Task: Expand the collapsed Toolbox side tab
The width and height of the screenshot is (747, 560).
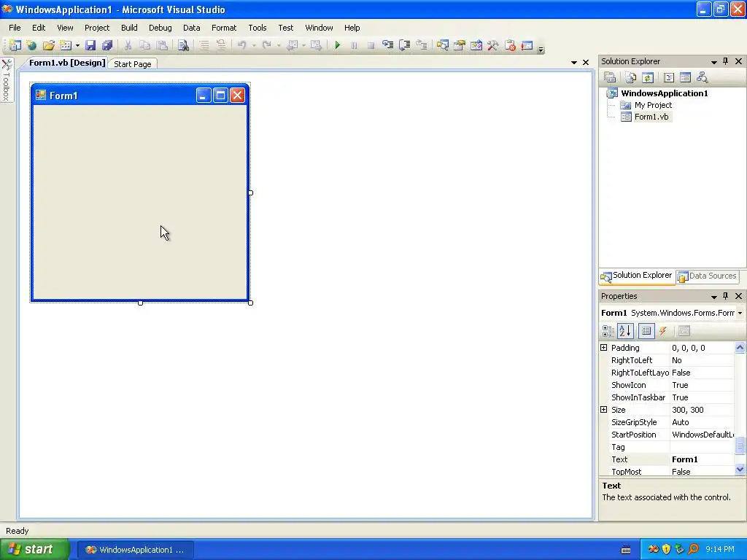Action: point(7,79)
